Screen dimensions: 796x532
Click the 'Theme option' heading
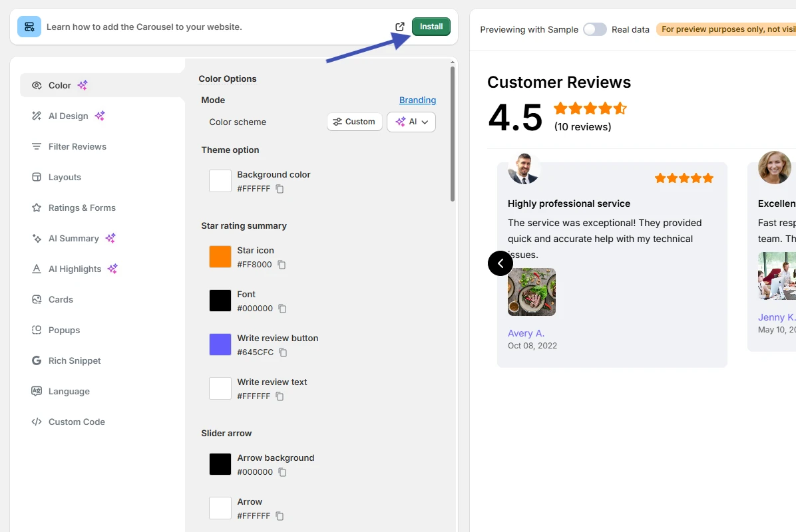click(230, 150)
